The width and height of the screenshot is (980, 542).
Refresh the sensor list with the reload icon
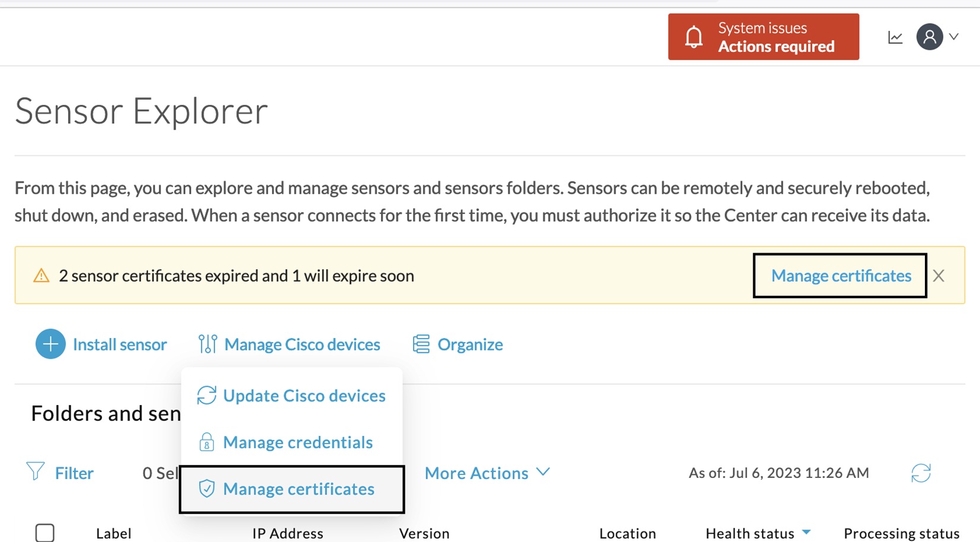(921, 473)
